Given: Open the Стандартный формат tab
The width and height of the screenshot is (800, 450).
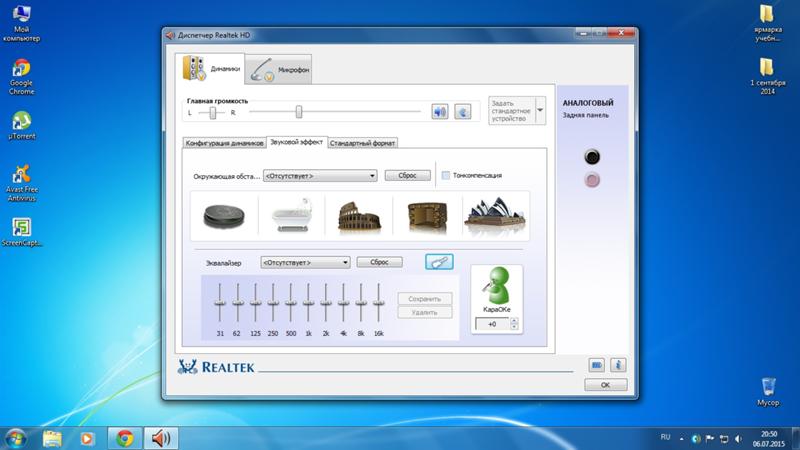Looking at the screenshot, I should point(362,143).
